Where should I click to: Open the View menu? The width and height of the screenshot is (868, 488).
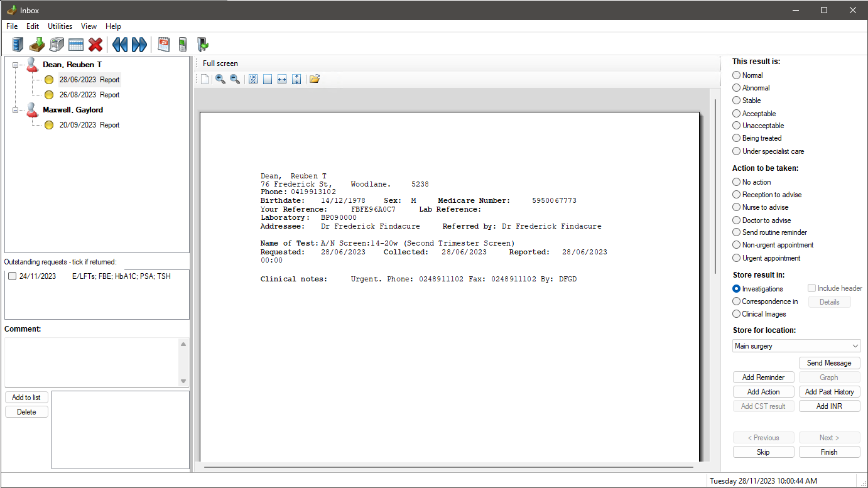89,26
